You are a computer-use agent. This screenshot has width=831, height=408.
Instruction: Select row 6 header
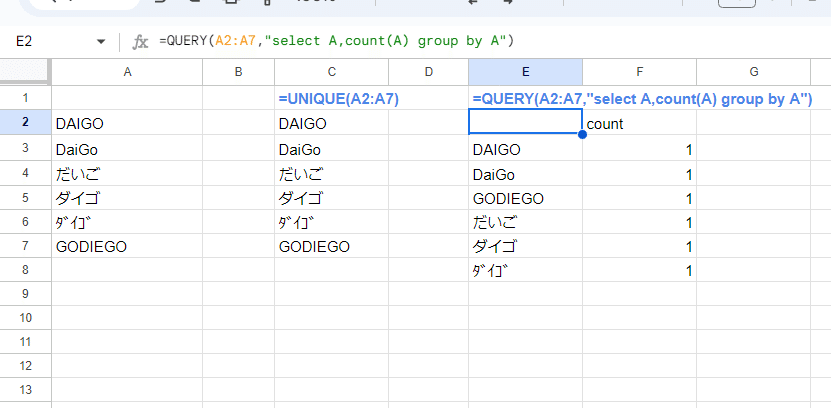click(x=25, y=221)
